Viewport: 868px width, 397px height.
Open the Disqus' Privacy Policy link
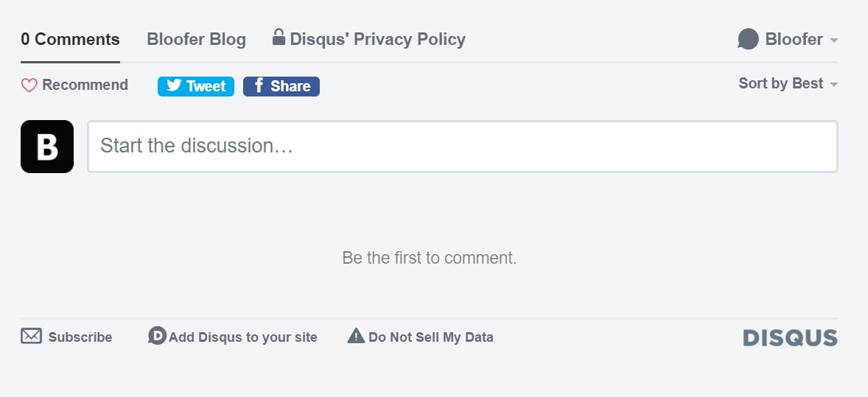377,39
